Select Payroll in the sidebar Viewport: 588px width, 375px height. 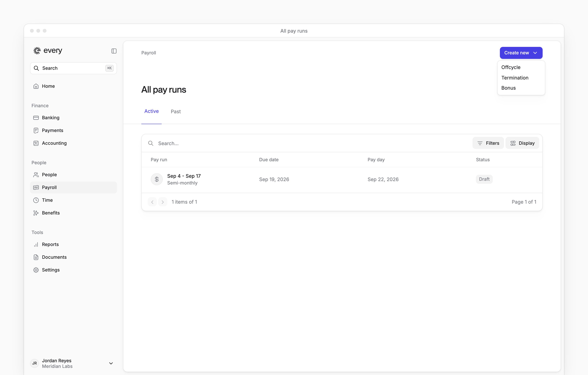click(73, 187)
